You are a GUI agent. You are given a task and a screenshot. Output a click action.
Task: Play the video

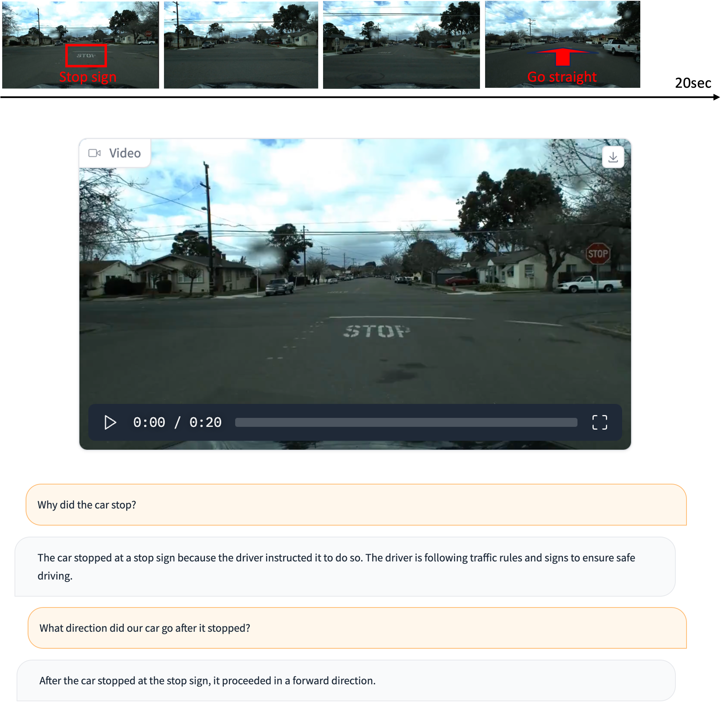coord(110,422)
